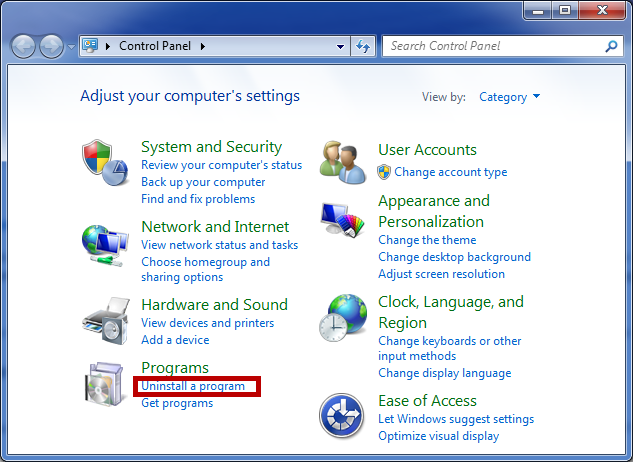Open the Clock, Language, and Region globe icon
The image size is (633, 462).
343,318
